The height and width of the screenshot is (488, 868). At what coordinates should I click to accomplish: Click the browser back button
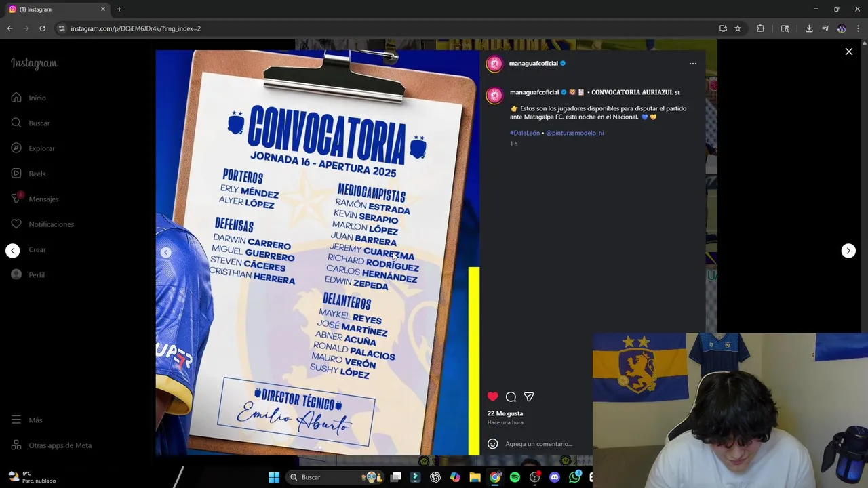click(9, 28)
